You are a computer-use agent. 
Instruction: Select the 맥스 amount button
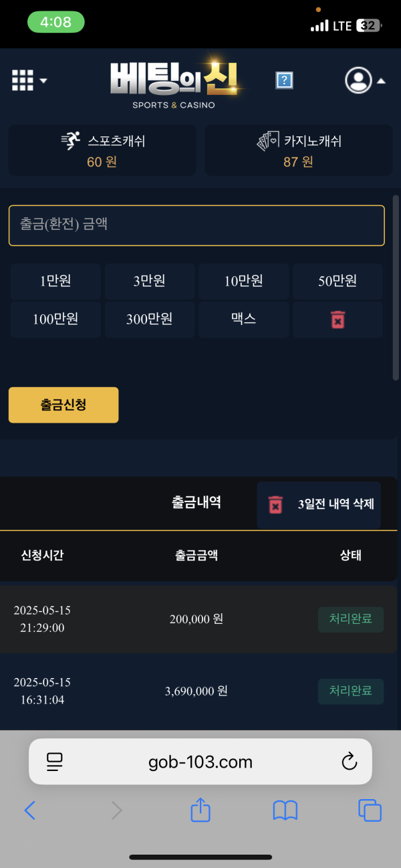(243, 319)
